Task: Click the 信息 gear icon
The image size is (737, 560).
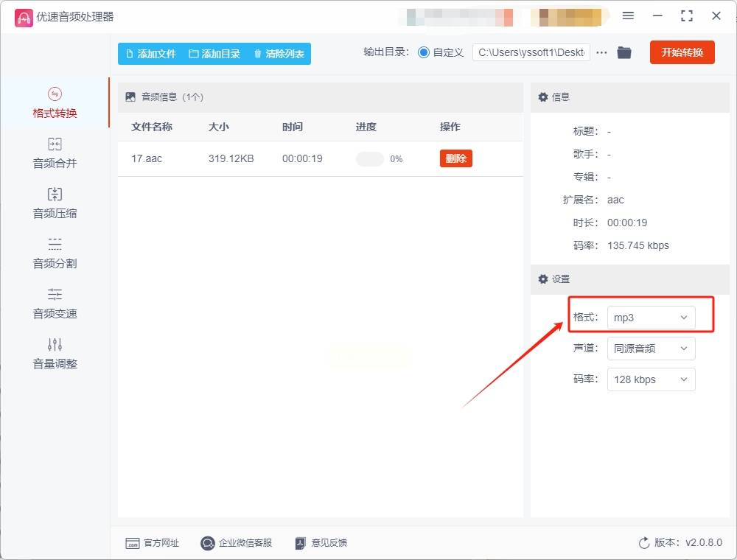Action: click(x=543, y=97)
